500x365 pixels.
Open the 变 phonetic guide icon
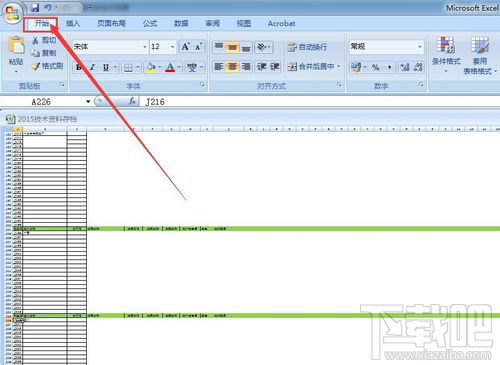click(191, 68)
